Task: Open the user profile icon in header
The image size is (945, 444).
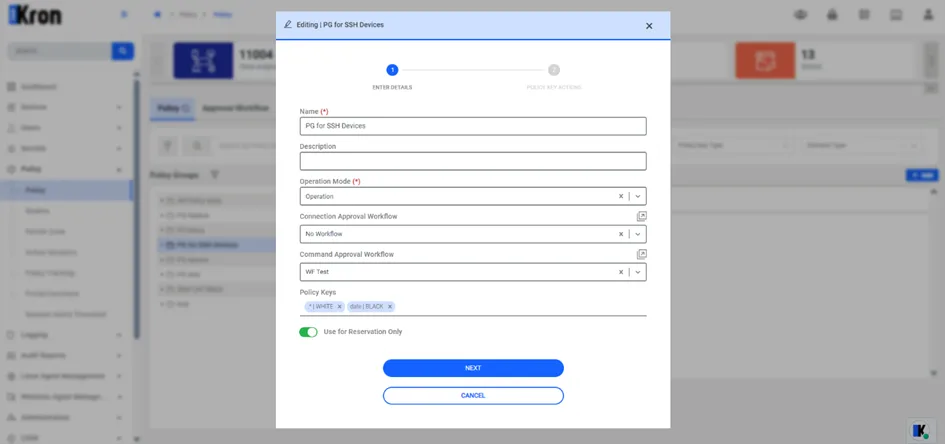Action: coord(928,15)
